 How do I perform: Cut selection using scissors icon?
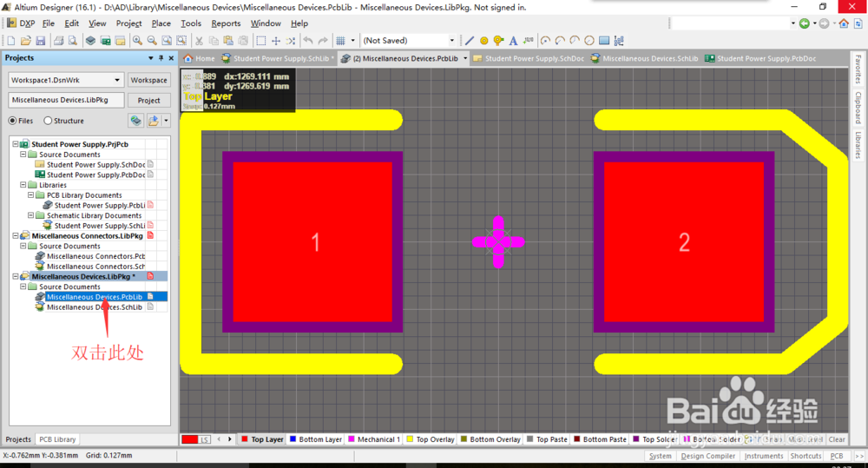[199, 41]
